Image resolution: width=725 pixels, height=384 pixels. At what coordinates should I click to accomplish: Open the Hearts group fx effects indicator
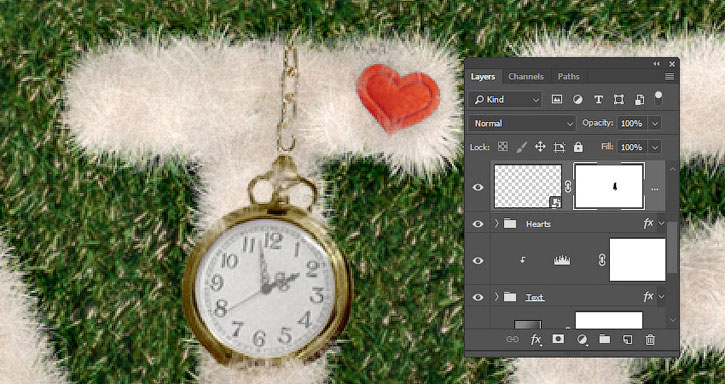(649, 224)
